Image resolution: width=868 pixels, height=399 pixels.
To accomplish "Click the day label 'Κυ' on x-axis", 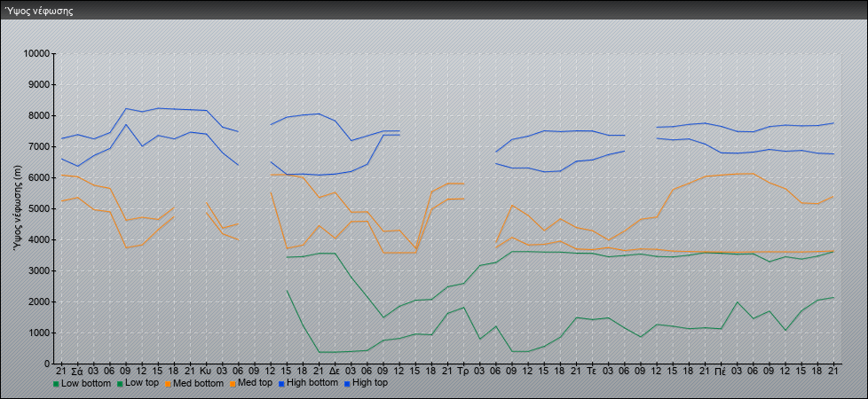I will point(206,371).
